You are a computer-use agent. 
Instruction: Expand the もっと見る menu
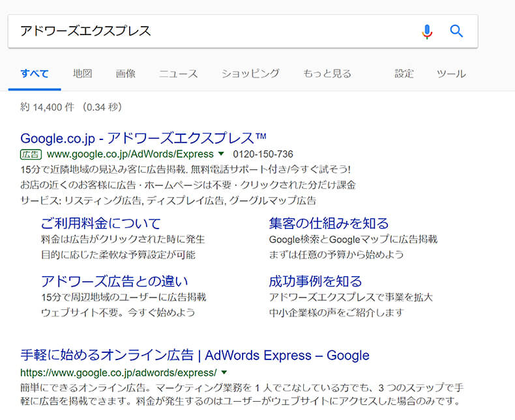point(327,74)
